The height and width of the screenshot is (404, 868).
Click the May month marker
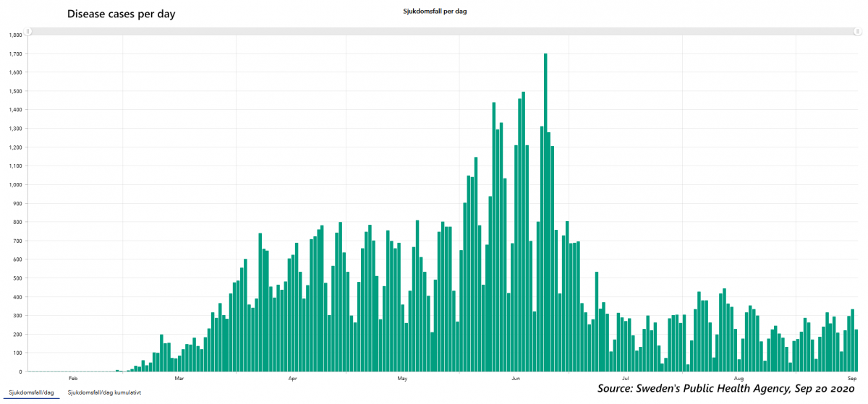(x=404, y=378)
